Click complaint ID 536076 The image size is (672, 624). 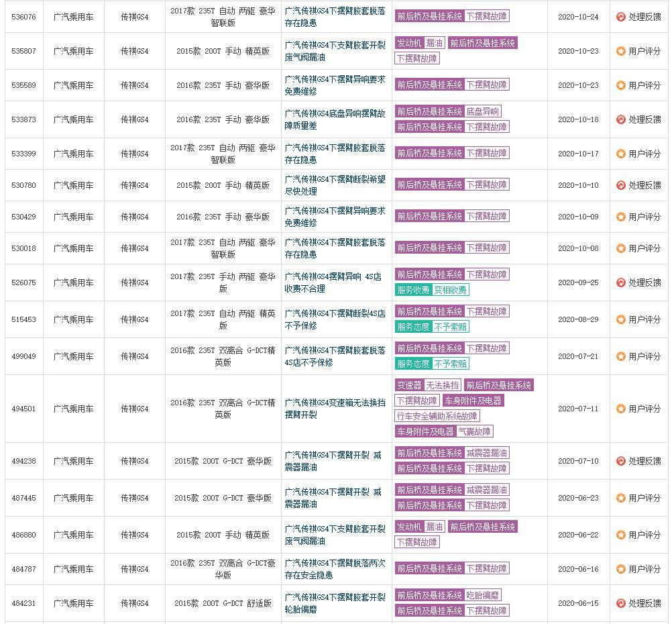(23, 17)
